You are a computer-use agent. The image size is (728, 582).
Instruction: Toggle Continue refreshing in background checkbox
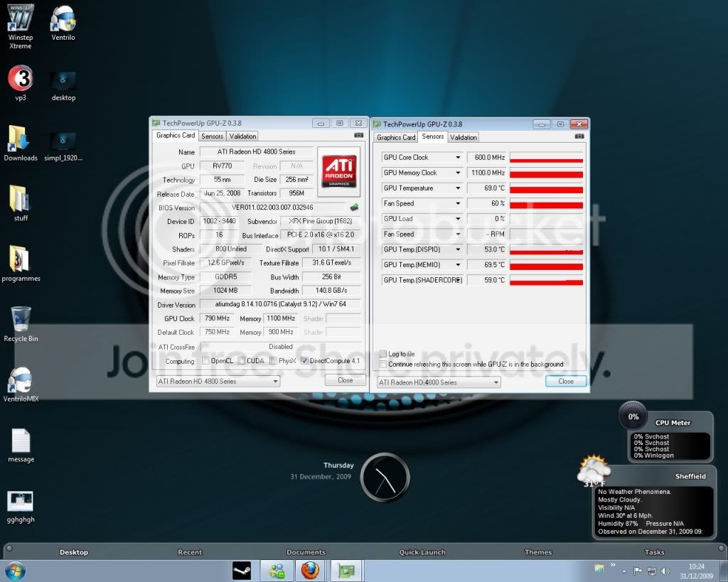click(x=383, y=365)
